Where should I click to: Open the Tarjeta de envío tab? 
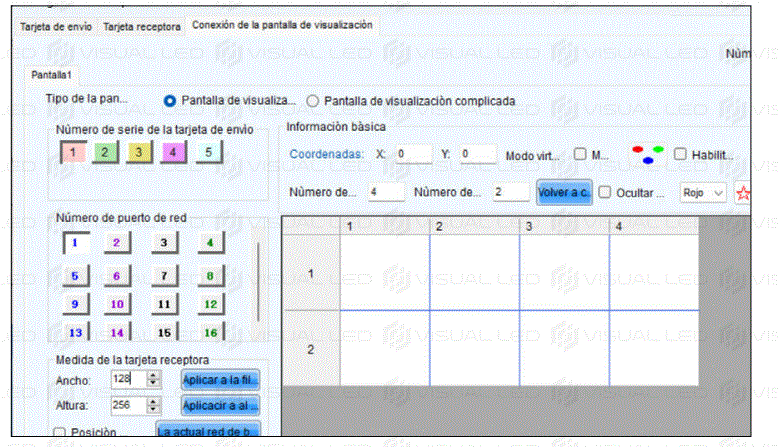[56, 27]
